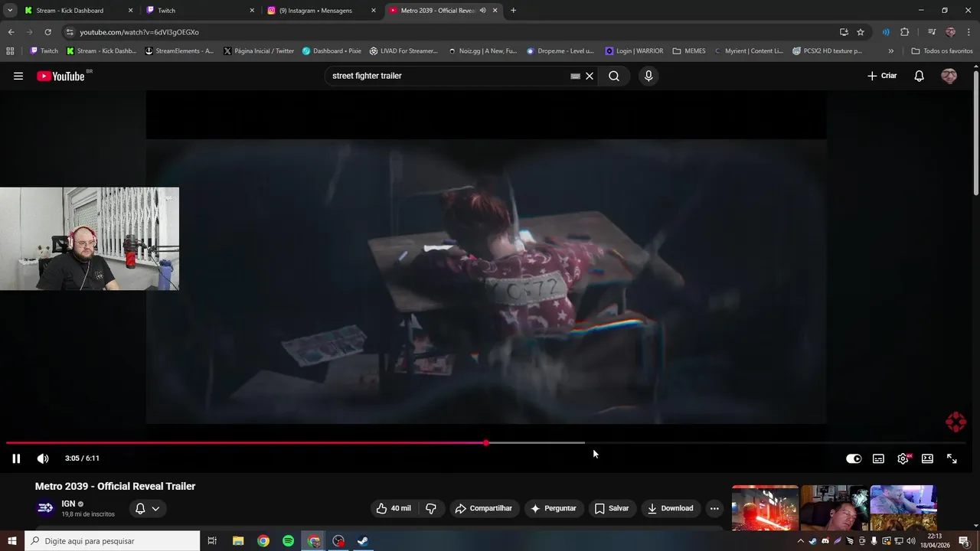Dislike the video

tap(431, 508)
